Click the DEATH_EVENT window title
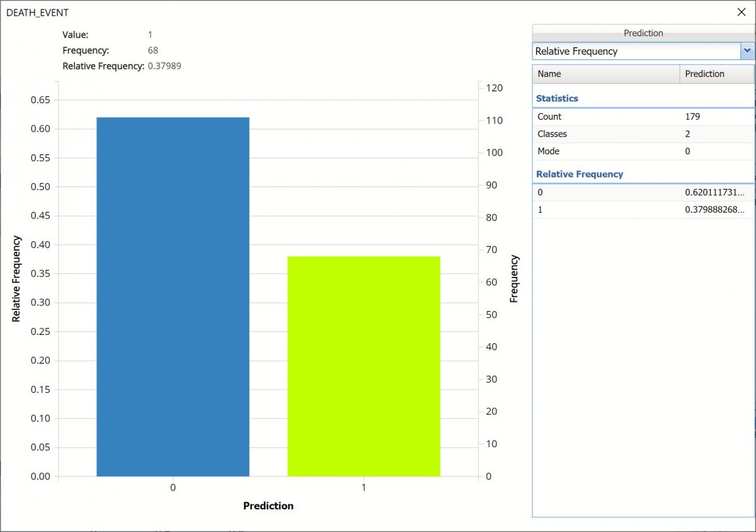 click(x=37, y=12)
